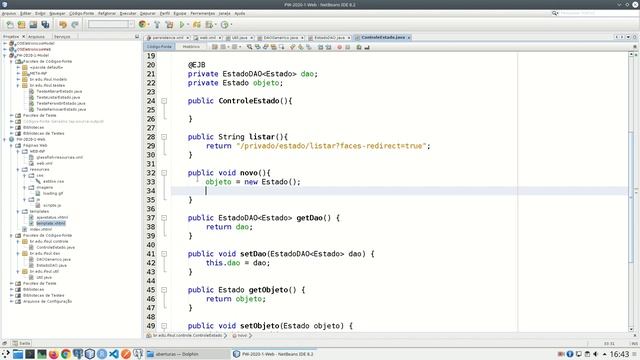Collapse the Páginas Web folder node
640x360 pixels.
(11, 145)
